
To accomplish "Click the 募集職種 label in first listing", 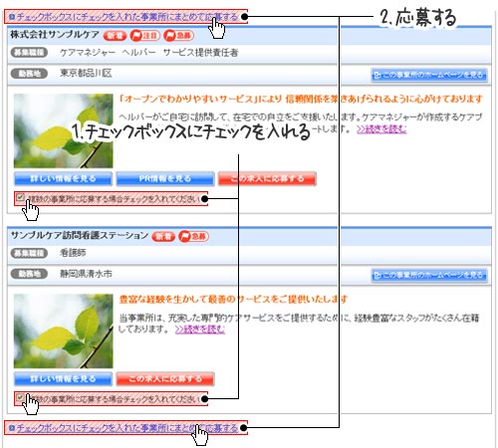I will 29,53.
